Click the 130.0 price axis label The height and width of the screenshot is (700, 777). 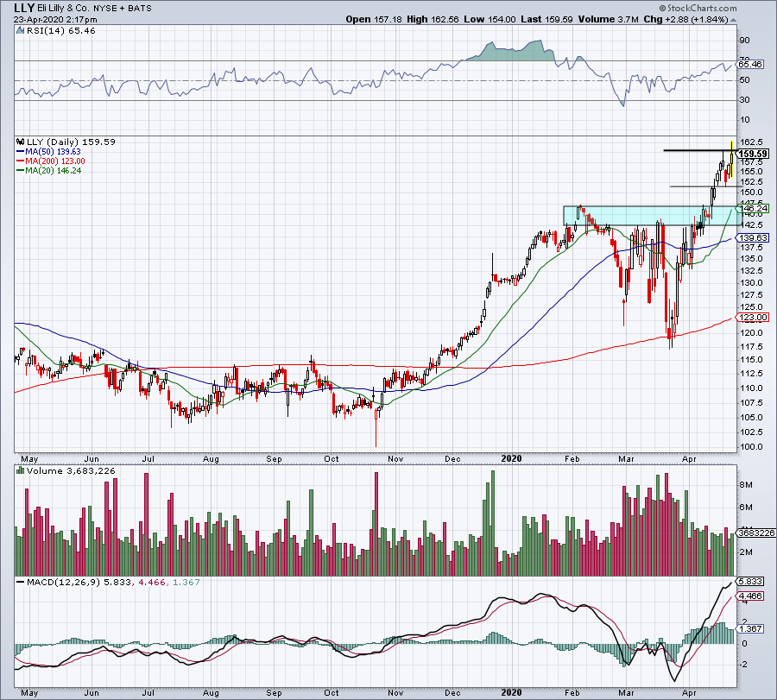(x=751, y=283)
